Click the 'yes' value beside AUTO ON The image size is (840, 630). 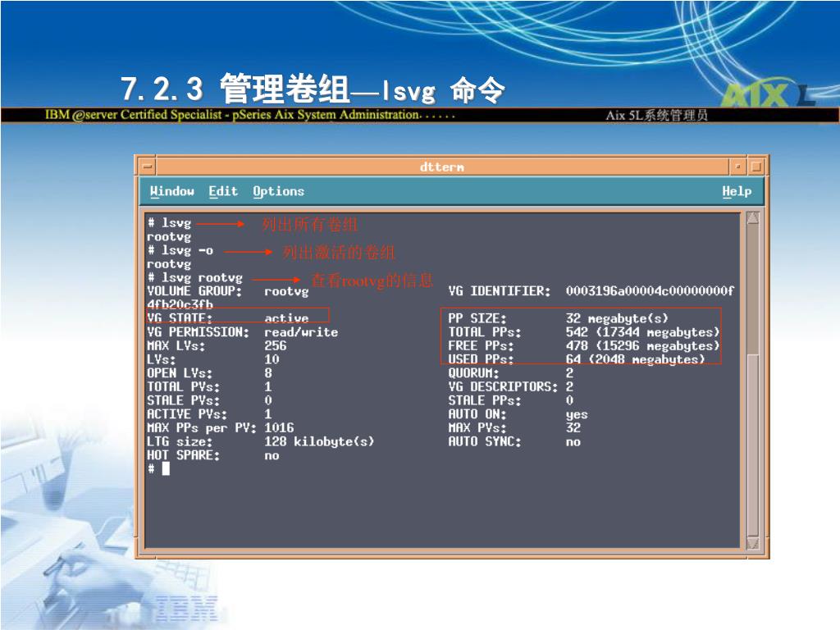(577, 414)
